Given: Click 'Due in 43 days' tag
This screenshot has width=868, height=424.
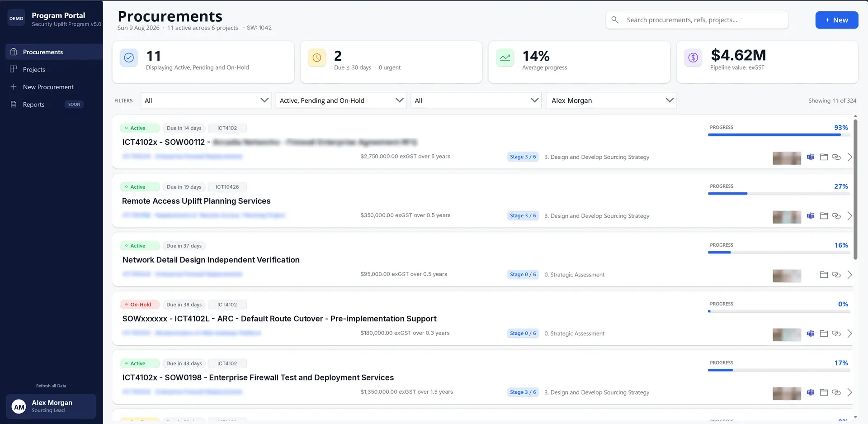Looking at the screenshot, I should click(184, 363).
